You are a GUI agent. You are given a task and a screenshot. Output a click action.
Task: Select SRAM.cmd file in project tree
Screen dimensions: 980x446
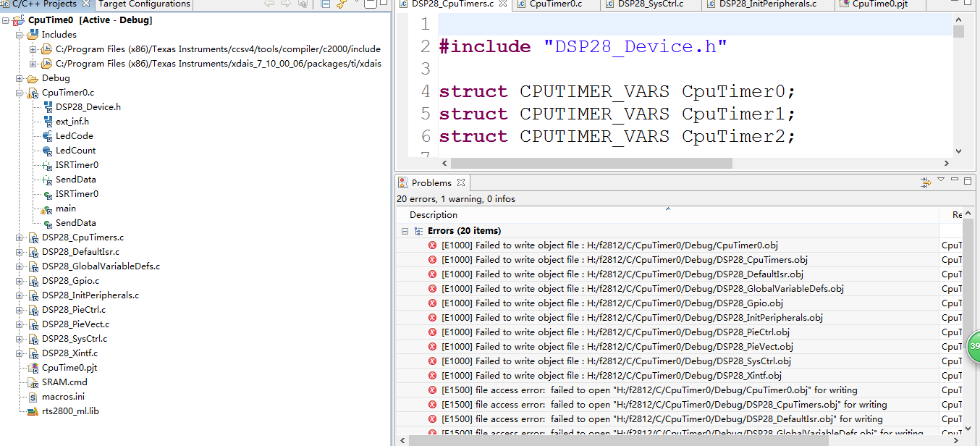(x=64, y=382)
